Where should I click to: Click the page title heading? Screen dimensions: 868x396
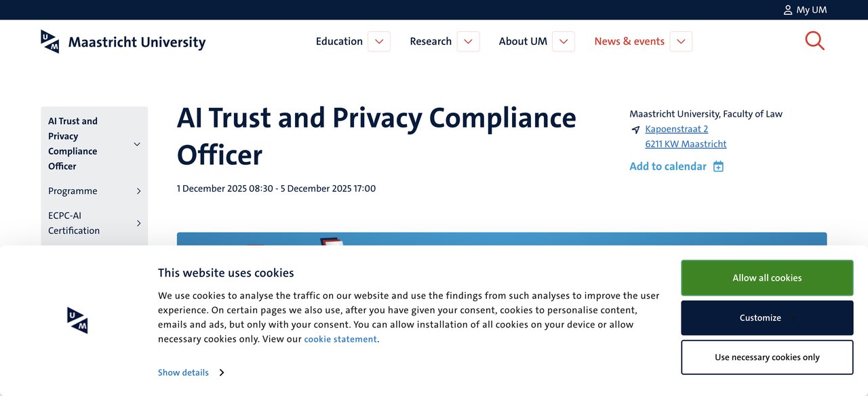(x=376, y=136)
